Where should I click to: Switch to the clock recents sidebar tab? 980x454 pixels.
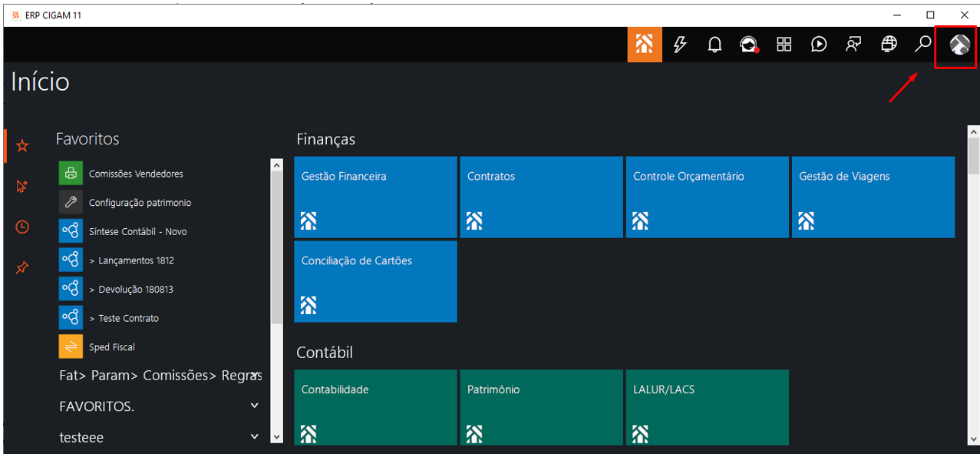[22, 227]
